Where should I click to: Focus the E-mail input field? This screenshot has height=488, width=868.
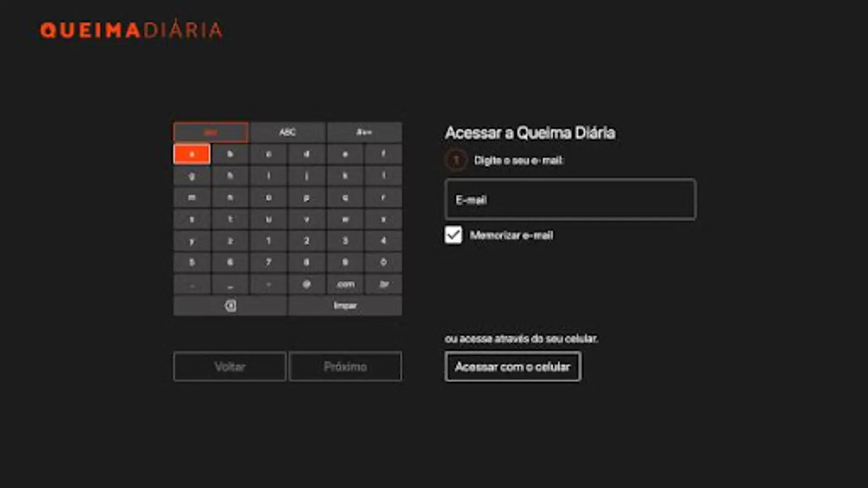[570, 200]
